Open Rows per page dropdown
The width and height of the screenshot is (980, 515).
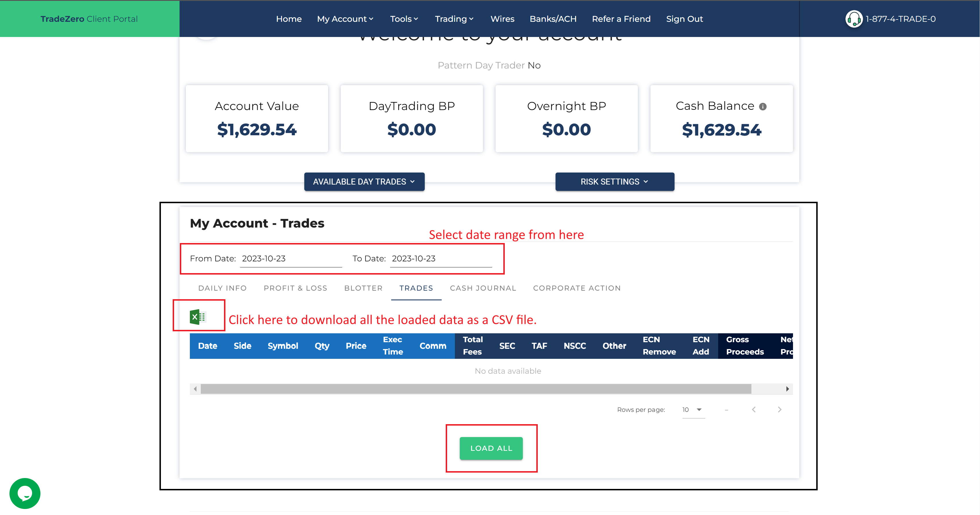tap(693, 410)
